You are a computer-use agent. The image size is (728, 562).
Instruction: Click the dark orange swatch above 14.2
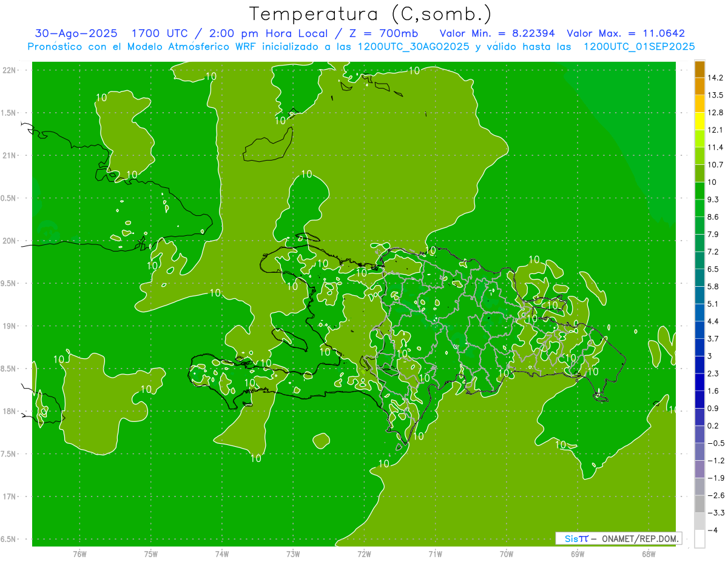pyautogui.click(x=699, y=69)
